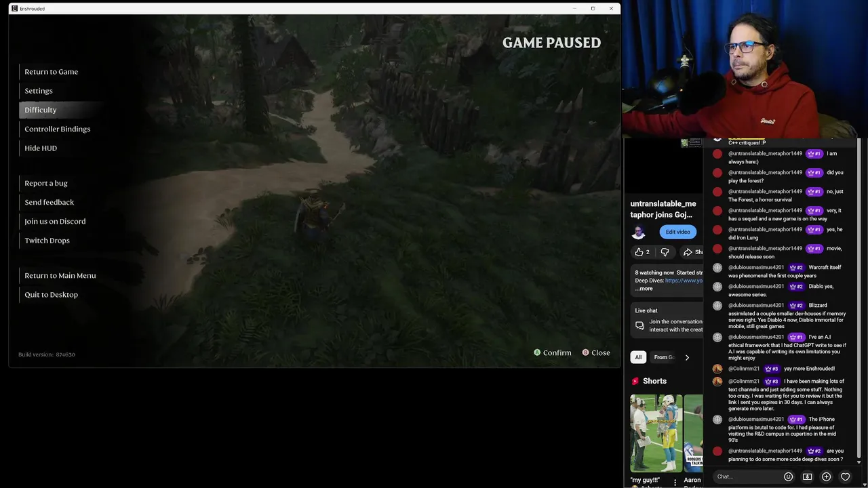Send a heart reaction in chat

[845, 476]
